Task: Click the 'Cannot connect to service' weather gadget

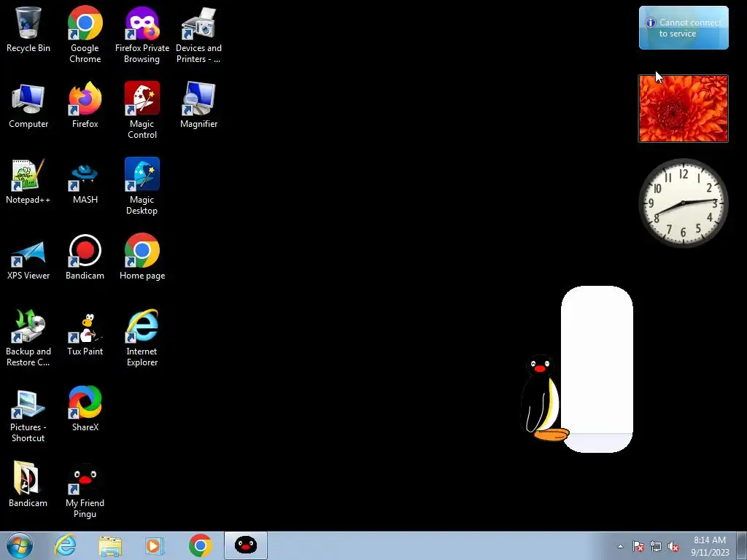Action: (x=684, y=28)
